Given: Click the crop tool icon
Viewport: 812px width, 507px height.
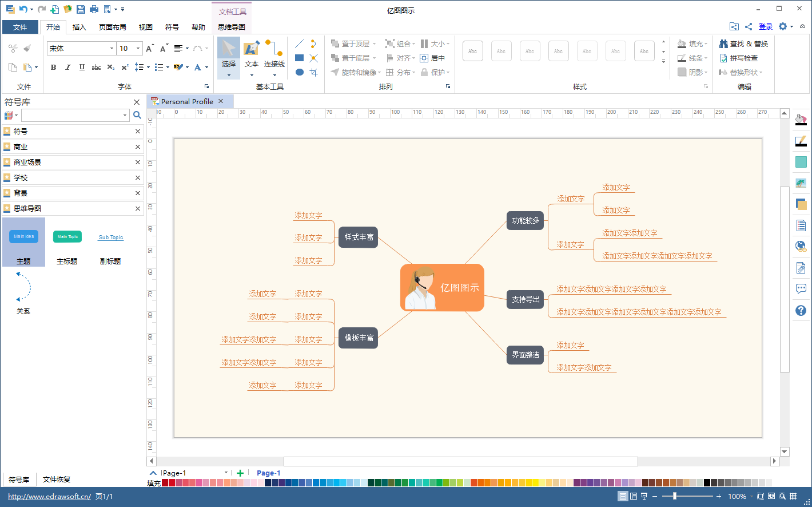Looking at the screenshot, I should click(x=313, y=72).
